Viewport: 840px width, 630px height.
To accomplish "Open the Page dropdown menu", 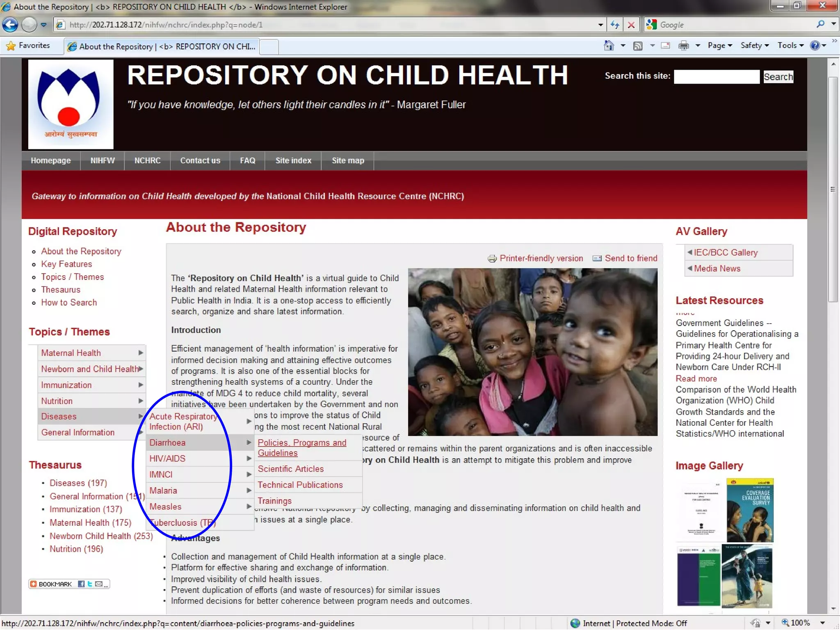I will click(x=720, y=46).
